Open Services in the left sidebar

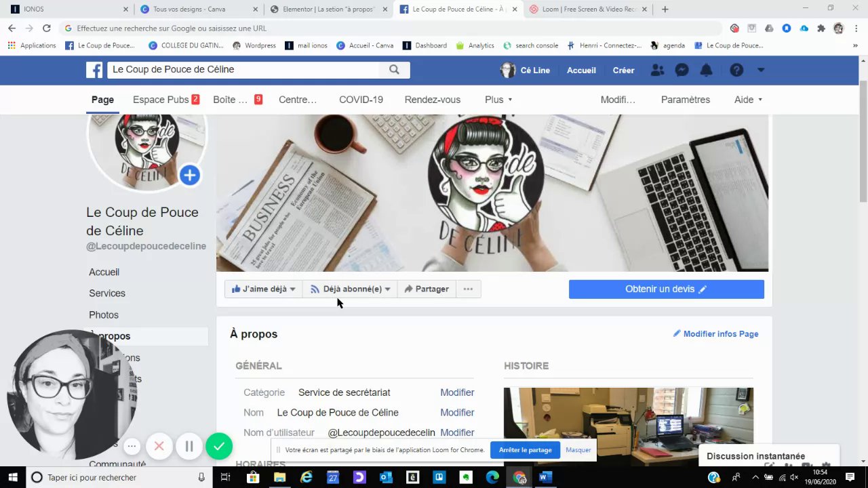click(x=107, y=293)
